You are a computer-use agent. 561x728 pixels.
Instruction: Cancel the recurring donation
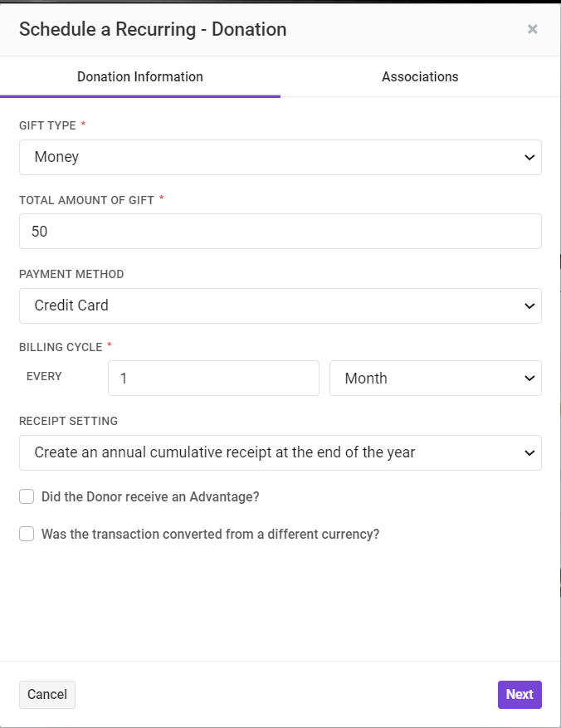tap(46, 695)
